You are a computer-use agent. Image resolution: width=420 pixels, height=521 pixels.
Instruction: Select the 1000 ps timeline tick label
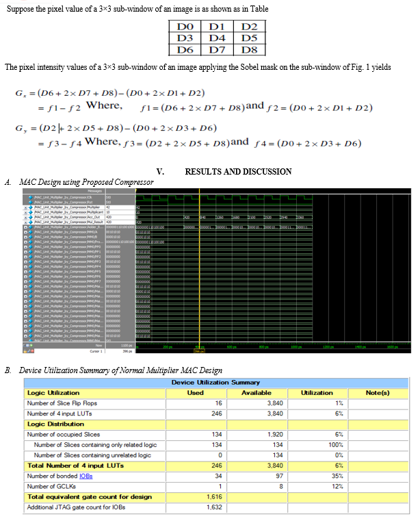[x=296, y=347]
